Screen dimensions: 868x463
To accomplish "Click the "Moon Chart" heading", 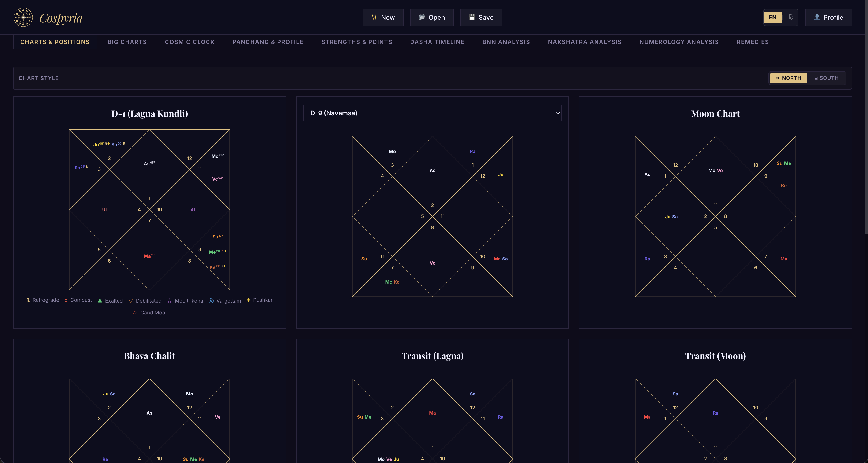I will tap(715, 114).
